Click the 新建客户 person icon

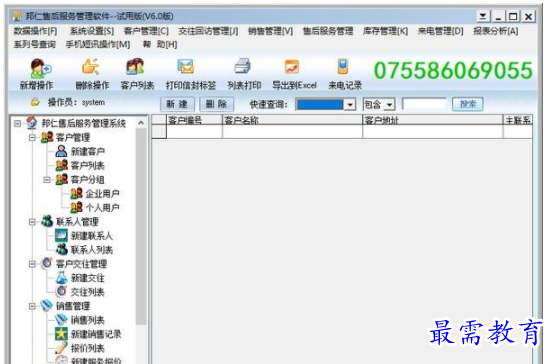pos(61,151)
